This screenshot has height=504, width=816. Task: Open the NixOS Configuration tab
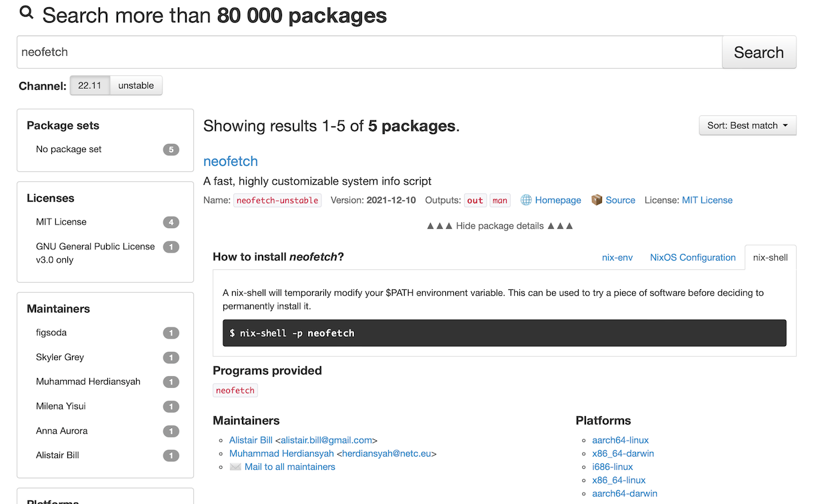pyautogui.click(x=693, y=257)
